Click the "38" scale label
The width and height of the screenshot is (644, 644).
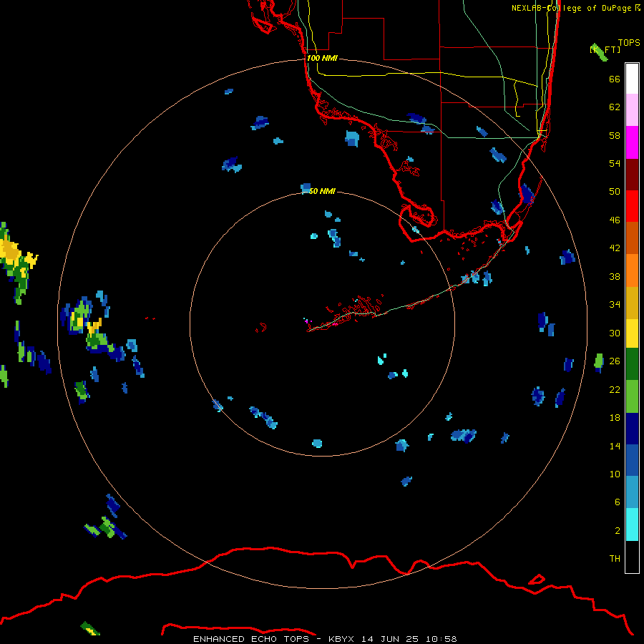pyautogui.click(x=615, y=276)
